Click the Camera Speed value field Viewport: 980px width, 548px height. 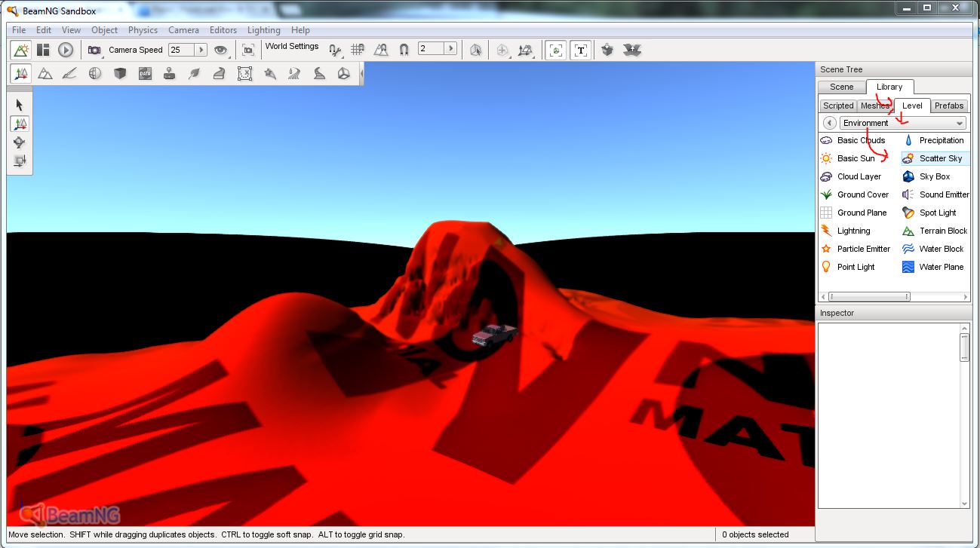pos(181,50)
